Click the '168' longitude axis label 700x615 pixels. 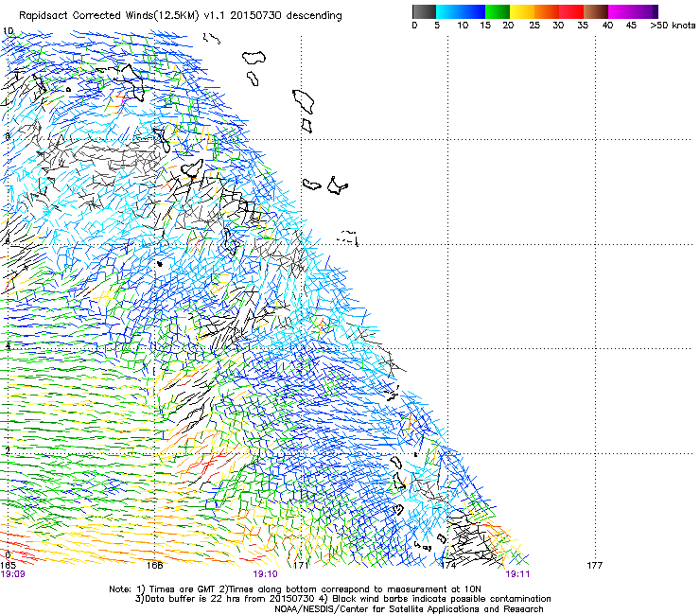154,566
